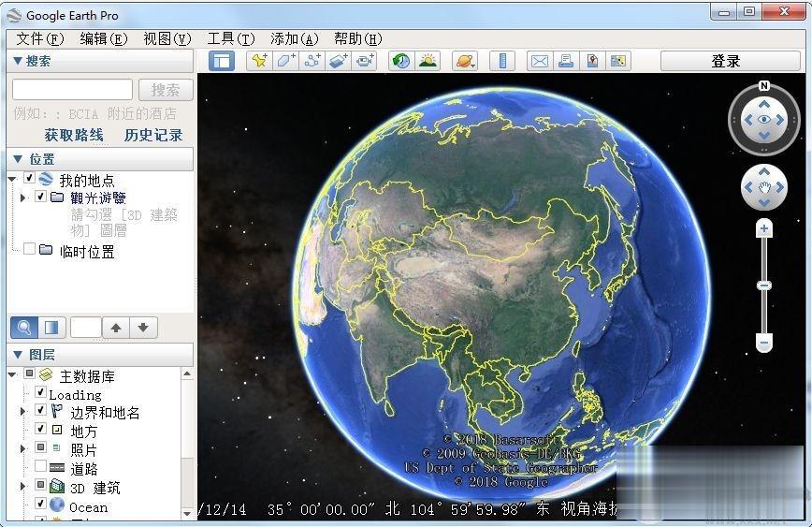Image resolution: width=812 pixels, height=527 pixels.
Task: Open the 工具(T) menu
Action: 230,38
